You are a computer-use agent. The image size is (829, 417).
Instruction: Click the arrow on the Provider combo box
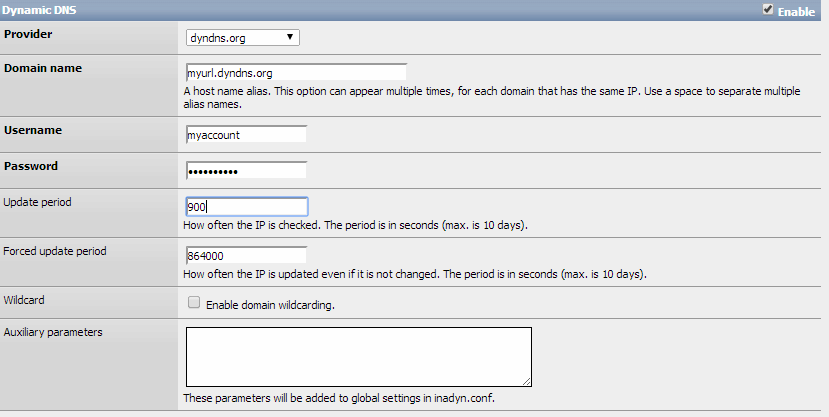pyautogui.click(x=290, y=38)
